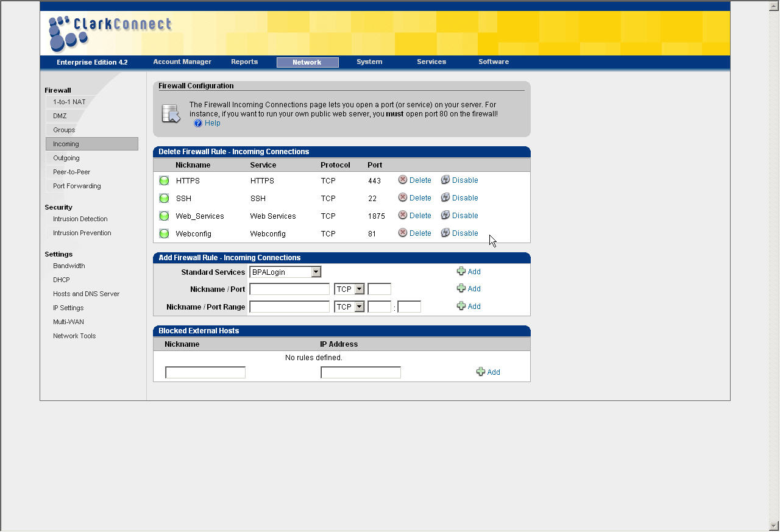Go to the Port Forwarding page
This screenshot has height=532, width=780.
pos(77,186)
